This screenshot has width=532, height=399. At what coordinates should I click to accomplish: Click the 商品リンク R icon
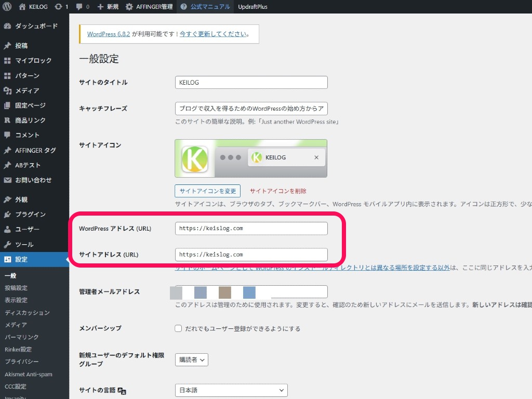(x=7, y=121)
